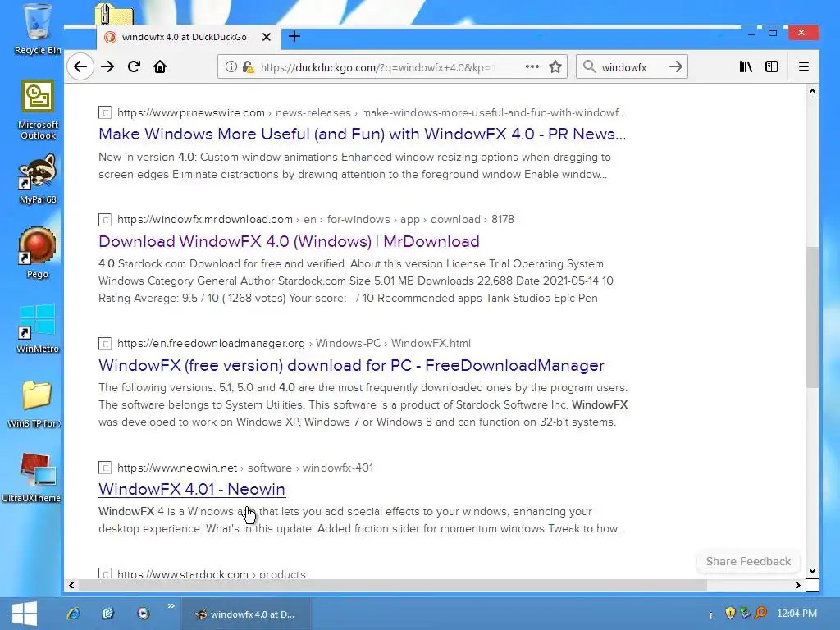
Task: Show site information via the info icon
Action: (x=231, y=67)
